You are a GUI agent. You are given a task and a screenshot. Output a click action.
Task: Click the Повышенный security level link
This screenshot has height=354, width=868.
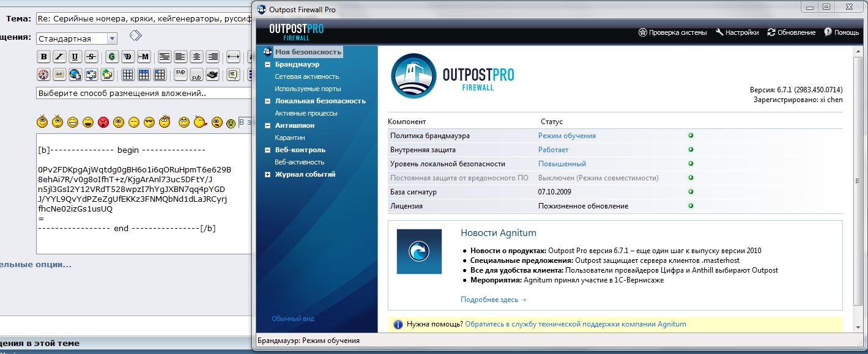coord(562,164)
